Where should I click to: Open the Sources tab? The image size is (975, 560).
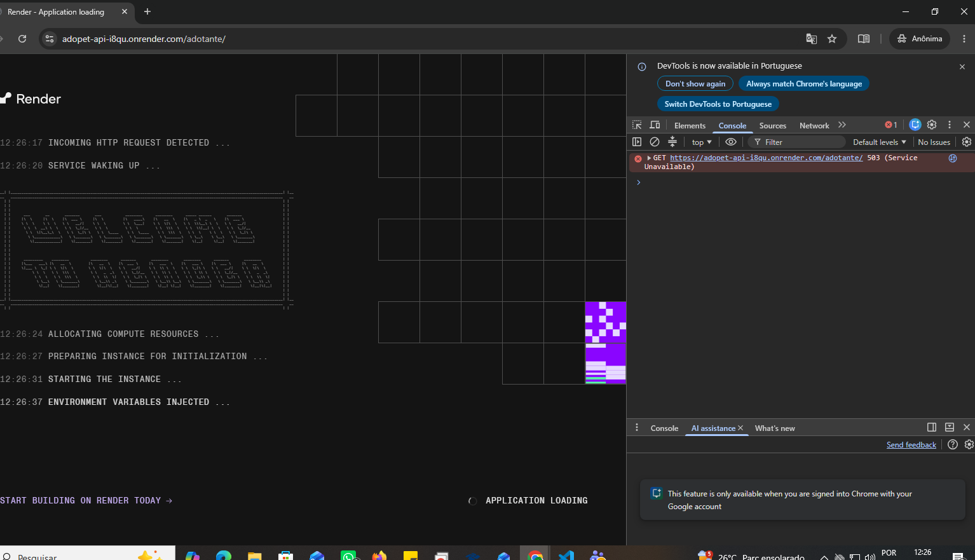(773, 126)
